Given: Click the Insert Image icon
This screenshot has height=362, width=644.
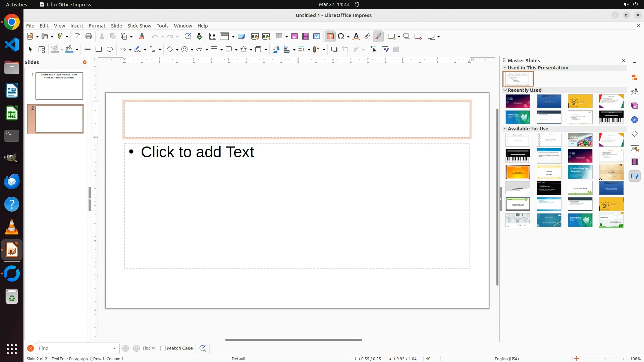Looking at the screenshot, I should click(294, 37).
